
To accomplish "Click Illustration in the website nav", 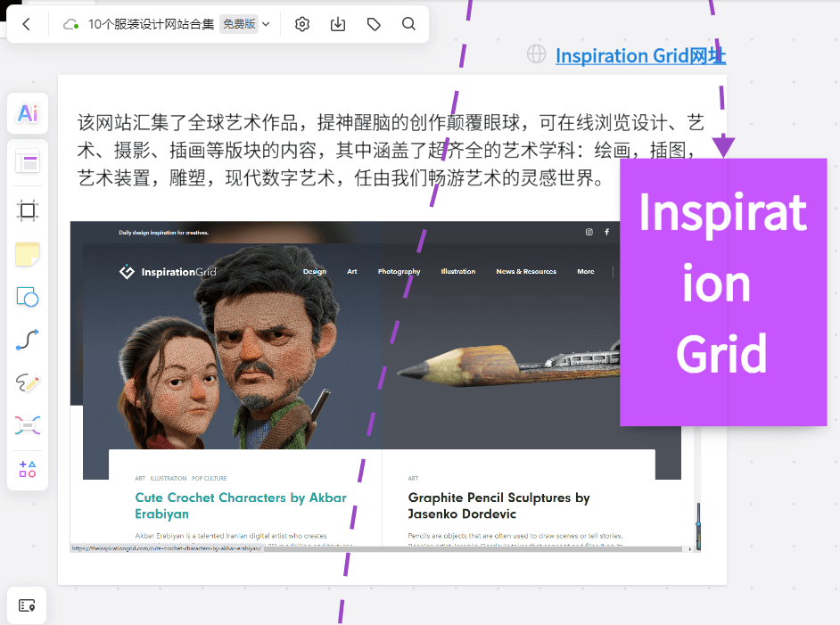I will 458,272.
